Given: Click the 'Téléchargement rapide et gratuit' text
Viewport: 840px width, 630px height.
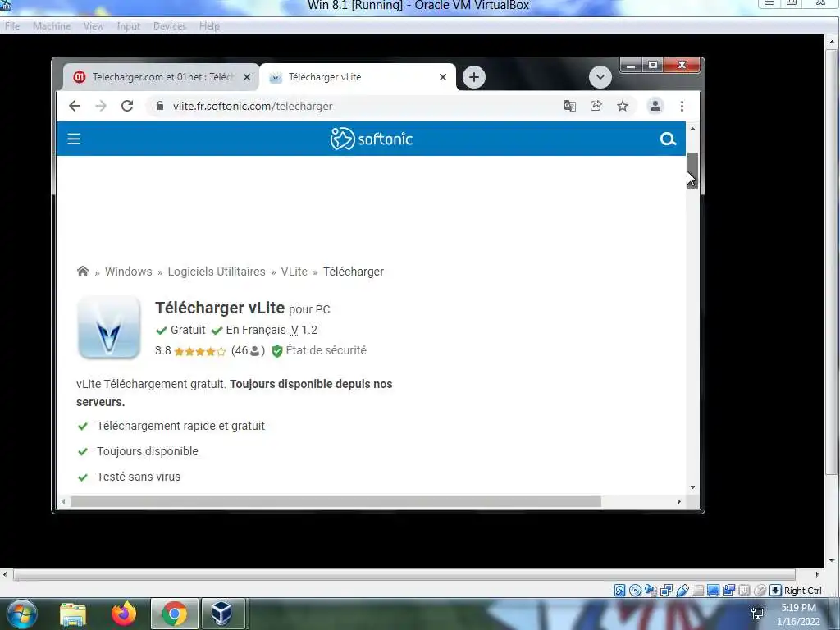Looking at the screenshot, I should coord(180,426).
